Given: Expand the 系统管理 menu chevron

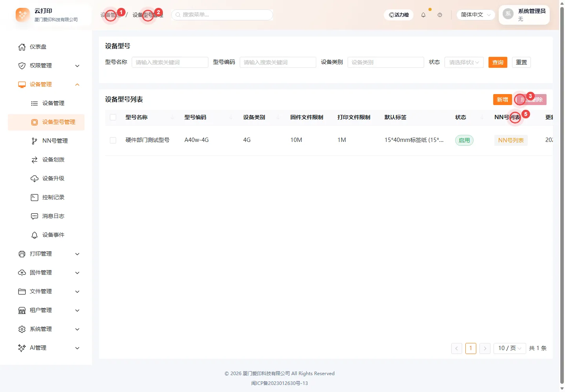Looking at the screenshot, I should (x=77, y=329).
